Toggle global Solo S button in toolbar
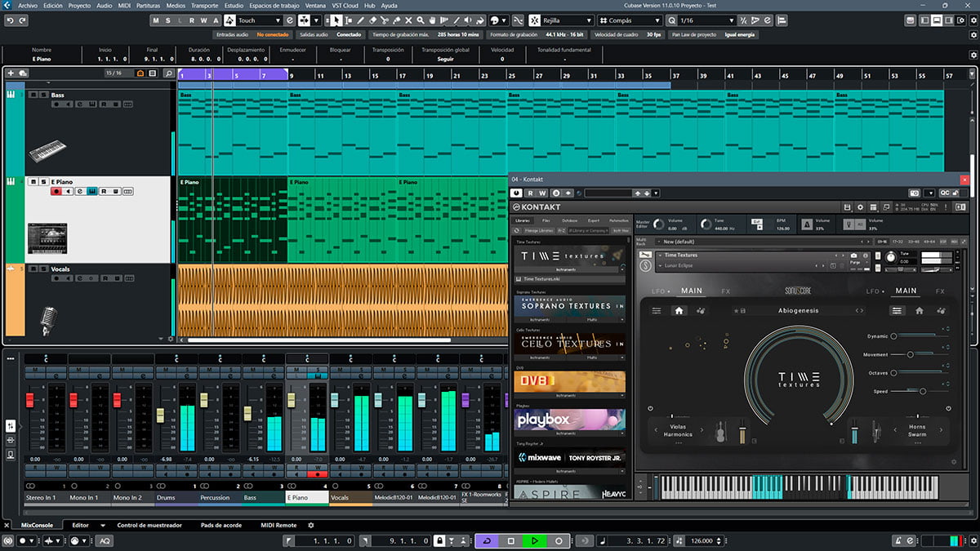980x551 pixels. (167, 20)
